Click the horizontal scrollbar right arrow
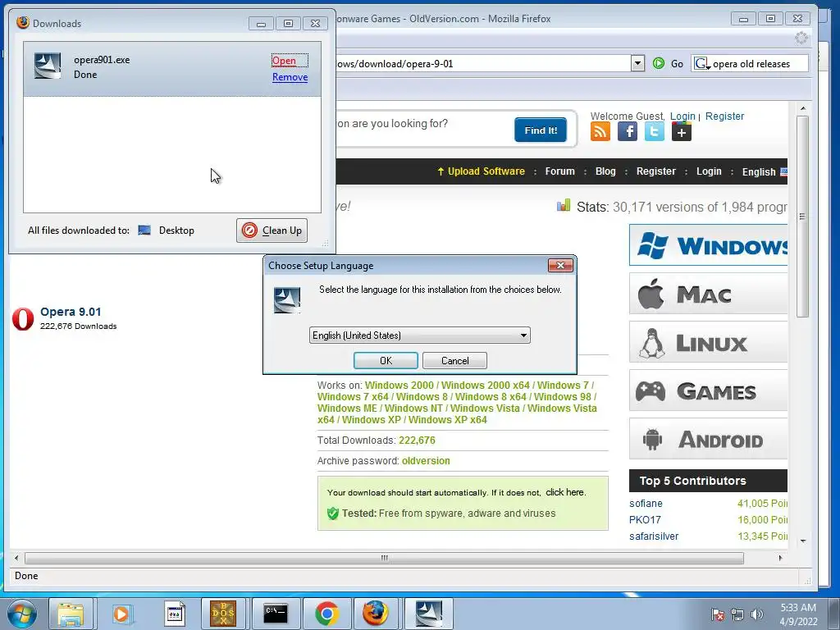Image resolution: width=840 pixels, height=630 pixels. click(x=780, y=558)
